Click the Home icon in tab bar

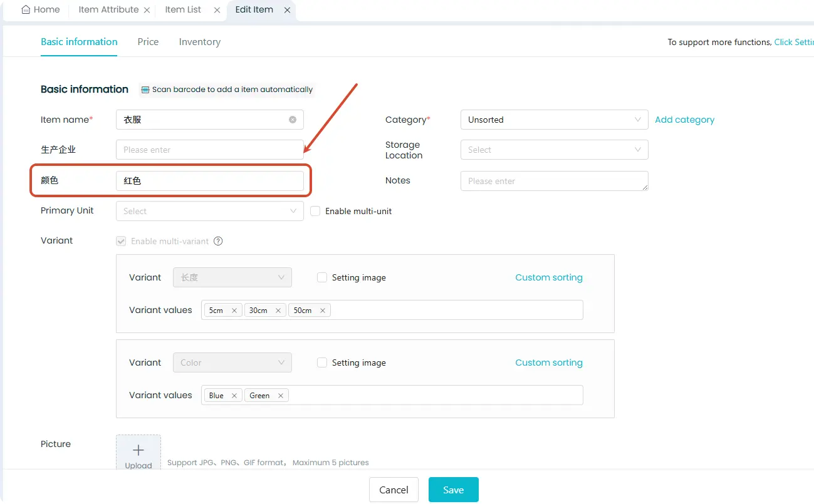tap(26, 10)
